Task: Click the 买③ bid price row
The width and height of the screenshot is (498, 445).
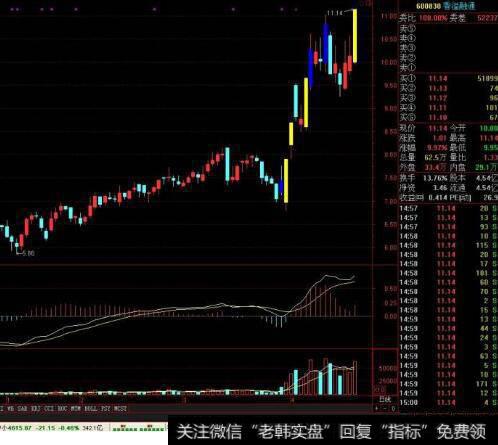Action: 448,98
